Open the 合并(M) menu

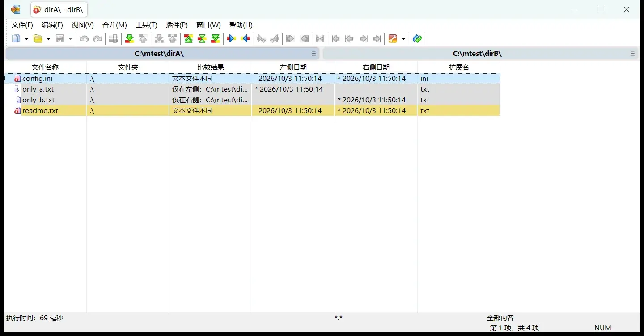pyautogui.click(x=114, y=25)
